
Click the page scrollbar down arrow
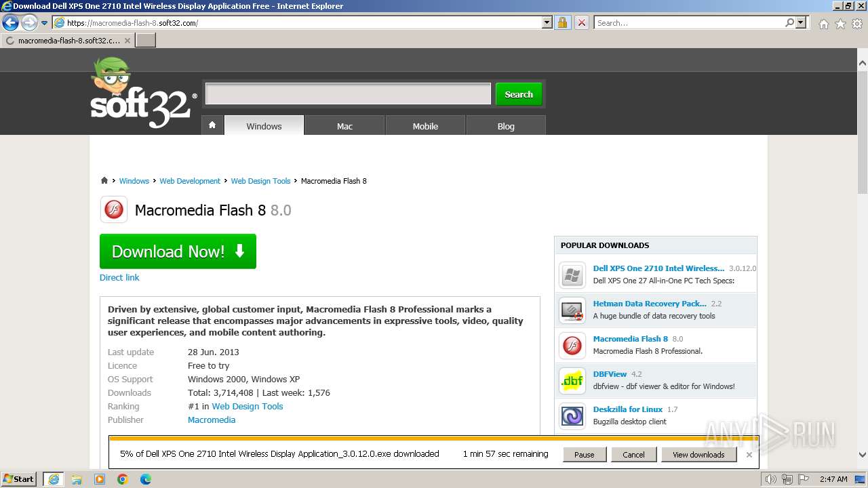(x=862, y=455)
